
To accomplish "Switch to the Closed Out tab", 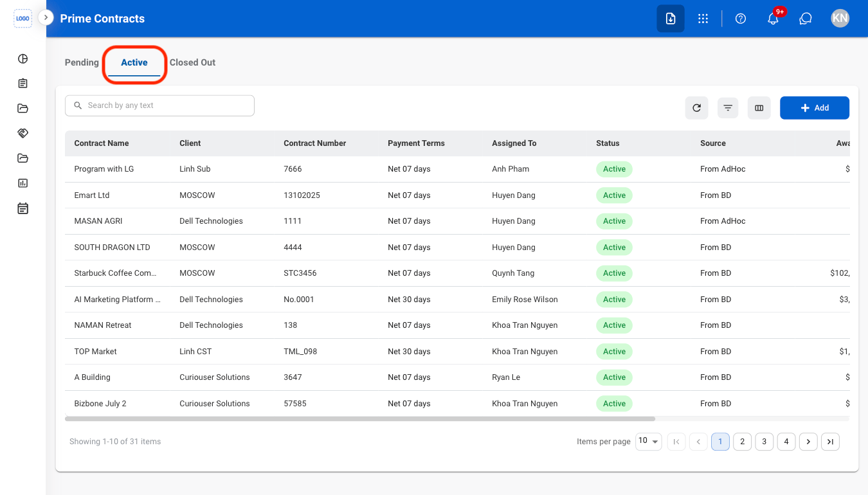I will click(192, 62).
